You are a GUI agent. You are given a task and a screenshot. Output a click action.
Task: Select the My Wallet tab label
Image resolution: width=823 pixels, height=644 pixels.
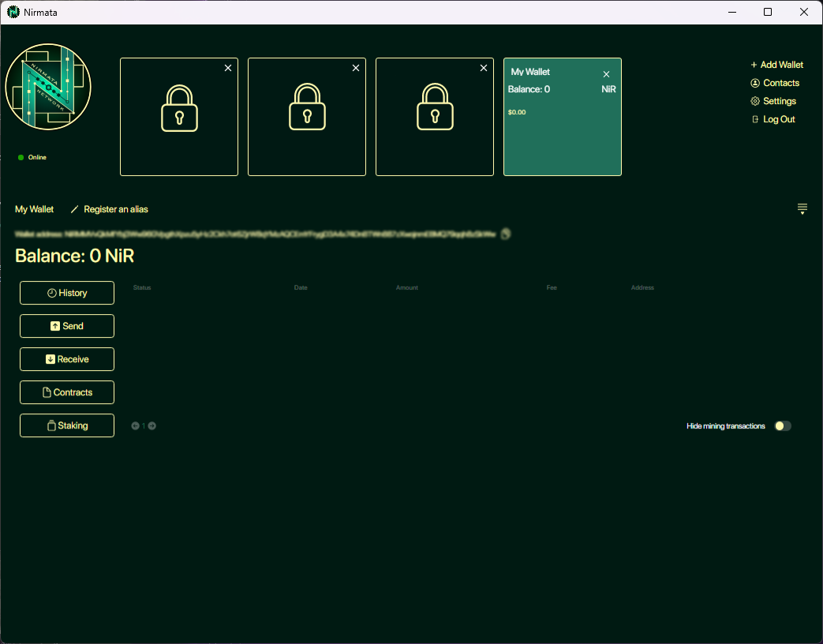(x=33, y=209)
